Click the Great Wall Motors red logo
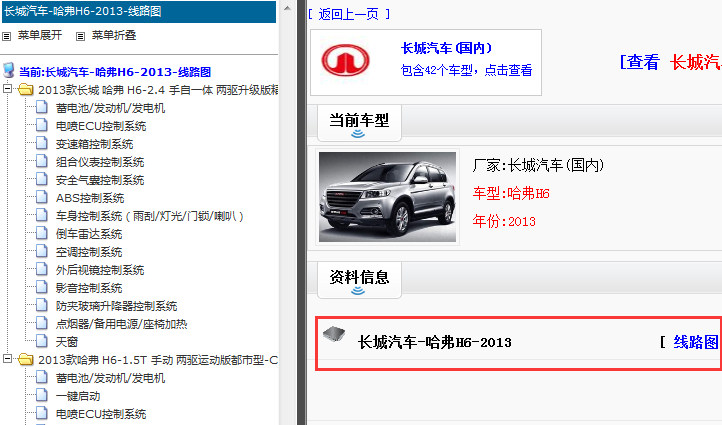This screenshot has height=425, width=722. [x=345, y=60]
